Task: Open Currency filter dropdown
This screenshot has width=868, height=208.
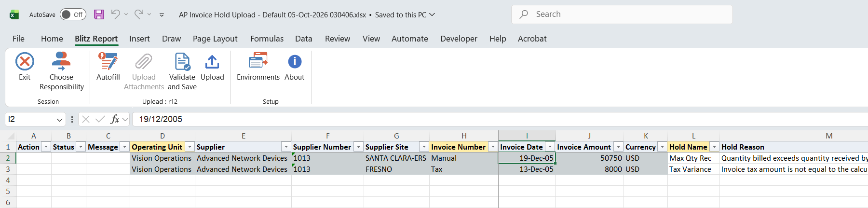Action: (x=662, y=147)
